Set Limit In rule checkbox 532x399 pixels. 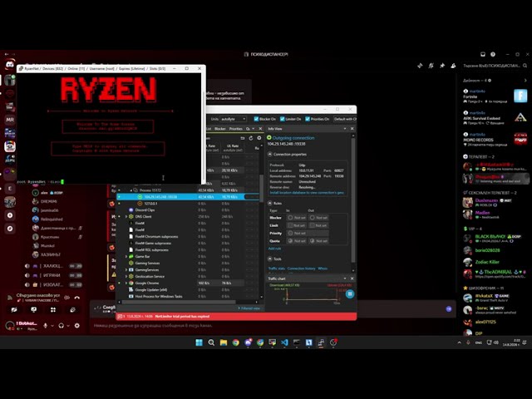click(x=290, y=225)
